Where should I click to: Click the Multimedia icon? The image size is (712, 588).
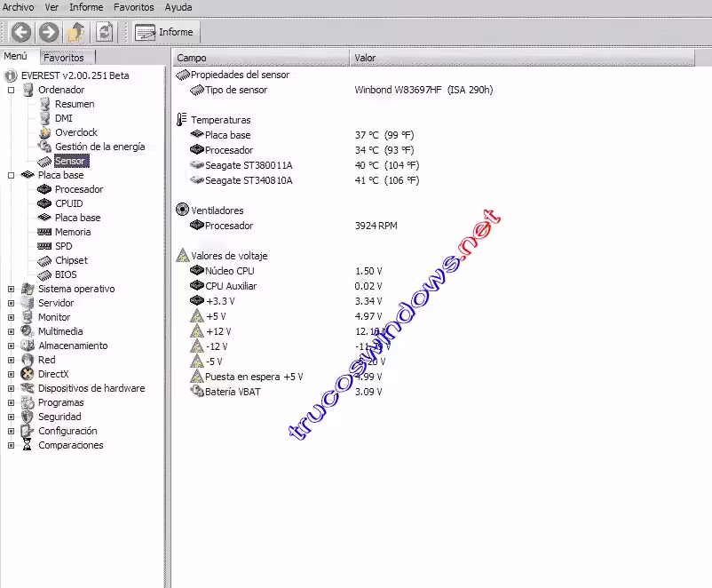click(x=28, y=331)
